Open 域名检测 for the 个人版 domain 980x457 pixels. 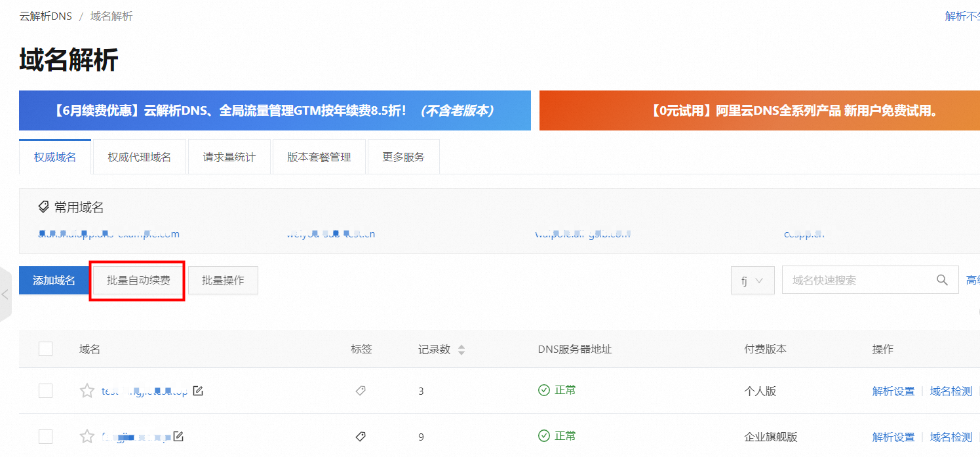click(x=951, y=391)
